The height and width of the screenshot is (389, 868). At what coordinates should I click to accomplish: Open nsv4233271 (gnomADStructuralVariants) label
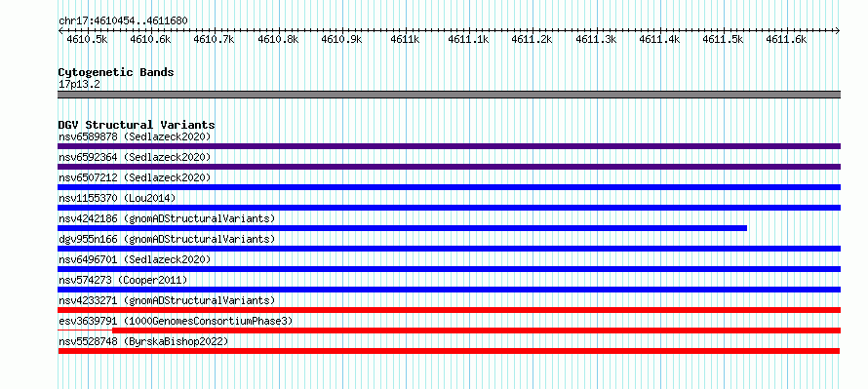click(x=167, y=300)
